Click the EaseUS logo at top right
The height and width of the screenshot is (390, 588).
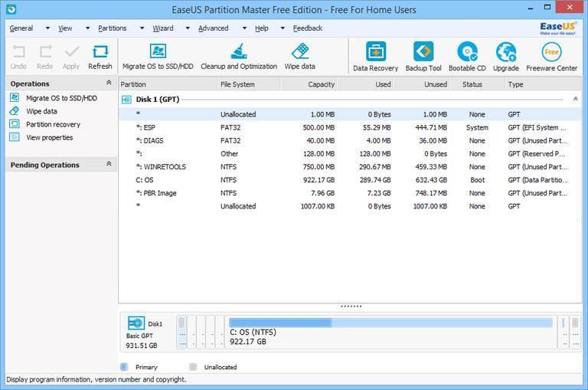557,28
